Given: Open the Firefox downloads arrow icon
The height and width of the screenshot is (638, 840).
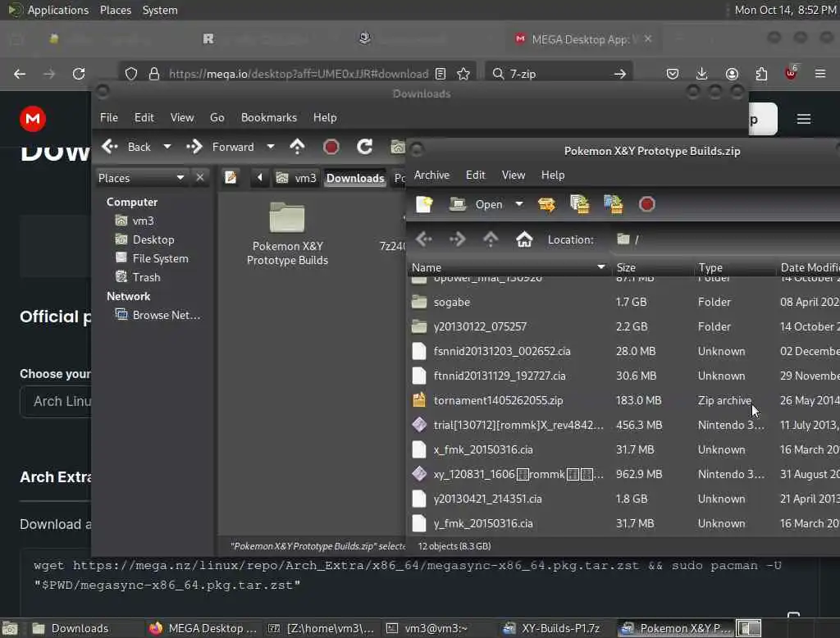Looking at the screenshot, I should [702, 74].
